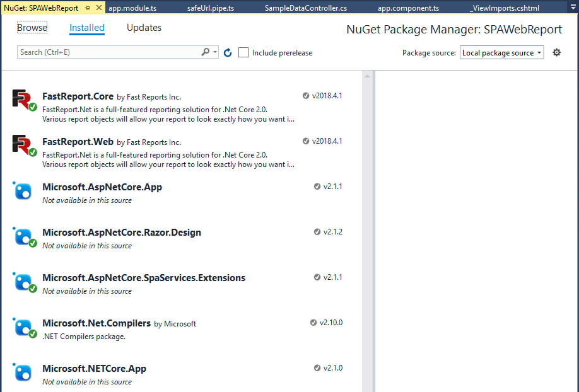Open the Package source dropdown
Viewport: 579px width, 392px height.
pyautogui.click(x=501, y=52)
